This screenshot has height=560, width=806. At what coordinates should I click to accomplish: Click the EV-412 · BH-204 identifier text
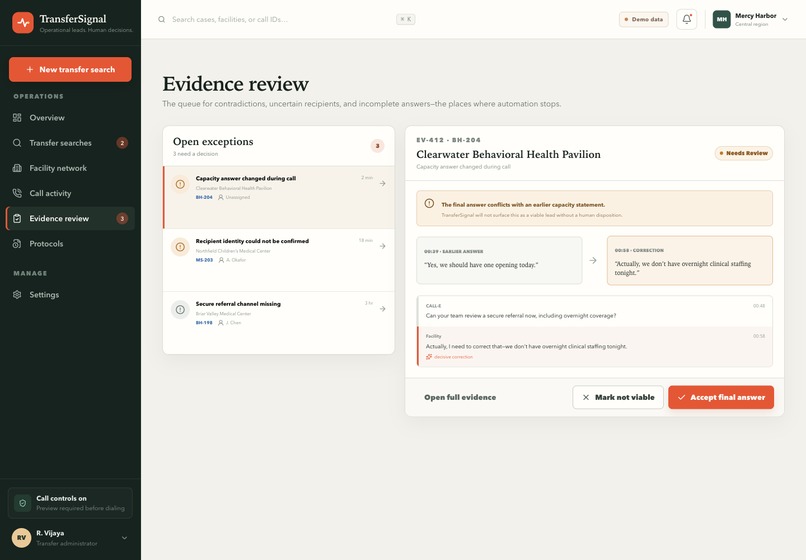tap(448, 140)
